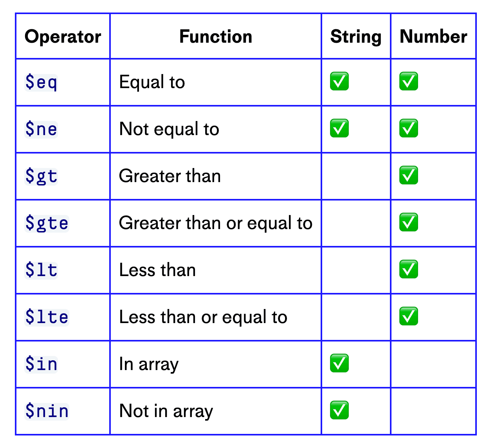487x448 pixels.
Task: Click the Function column header
Action: 216,37
